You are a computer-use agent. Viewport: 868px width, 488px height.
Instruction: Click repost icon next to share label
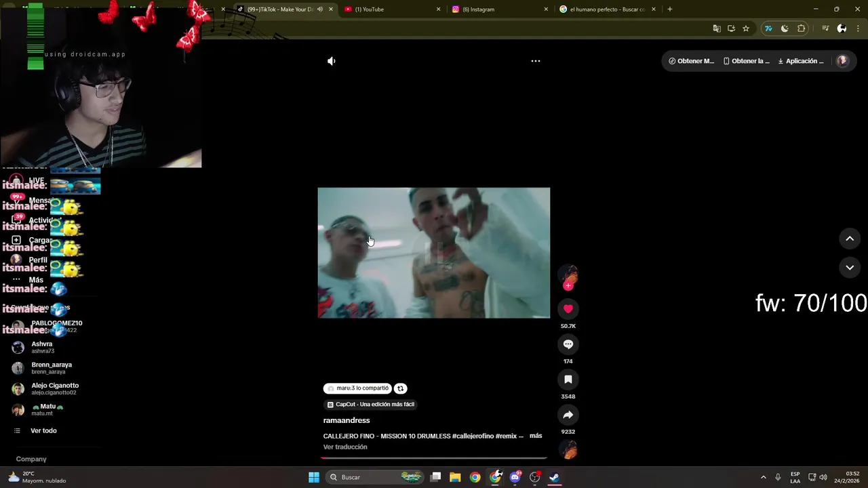click(400, 388)
